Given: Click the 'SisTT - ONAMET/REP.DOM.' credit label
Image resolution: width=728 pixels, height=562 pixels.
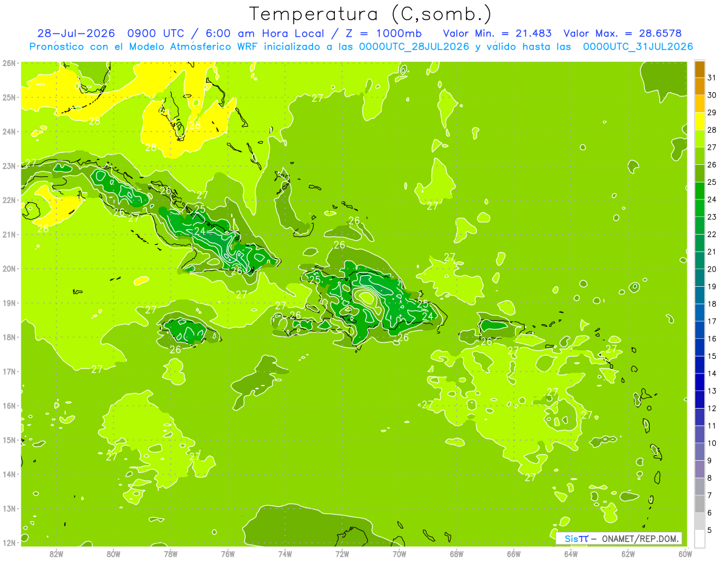Looking at the screenshot, I should click(619, 538).
